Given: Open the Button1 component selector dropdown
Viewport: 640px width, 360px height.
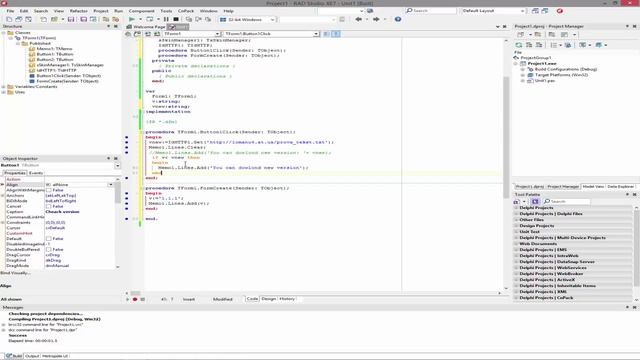Looking at the screenshot, I should click(118, 166).
